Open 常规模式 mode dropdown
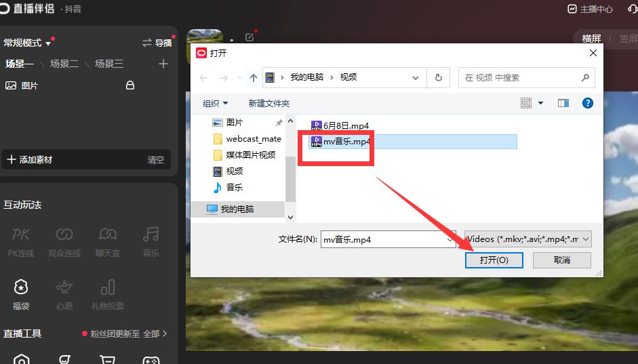Screen dimensions: 638x364 tap(27, 43)
